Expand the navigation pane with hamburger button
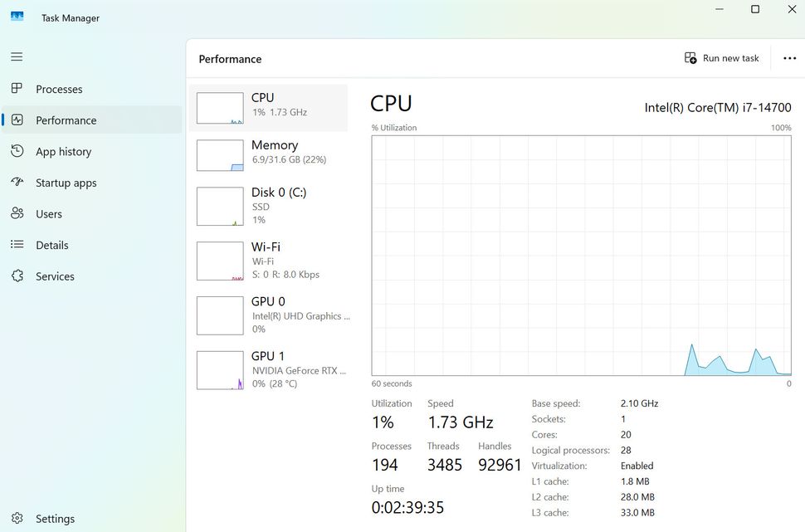Screen dimensions: 805x532 point(17,56)
